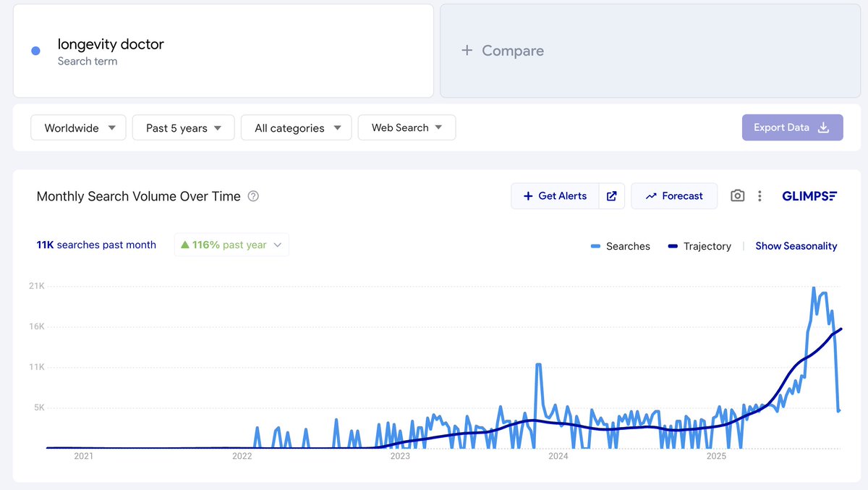Screen dimensions: 868x490
Task: Click the Search term subtitle text
Action: point(88,62)
